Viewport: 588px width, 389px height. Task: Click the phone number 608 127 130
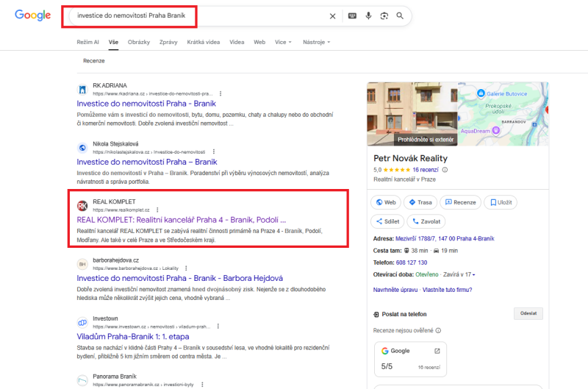412,263
